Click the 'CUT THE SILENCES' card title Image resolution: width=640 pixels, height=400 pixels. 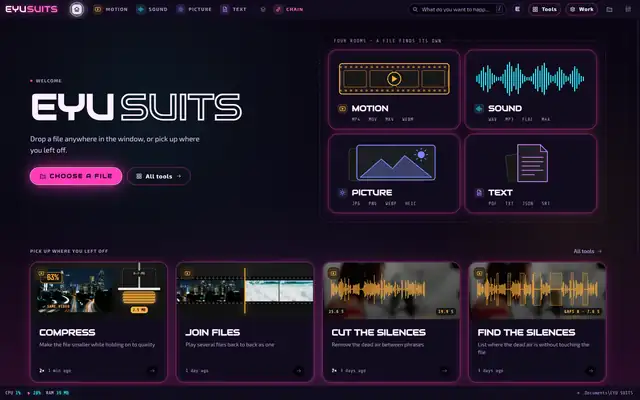pyautogui.click(x=378, y=332)
